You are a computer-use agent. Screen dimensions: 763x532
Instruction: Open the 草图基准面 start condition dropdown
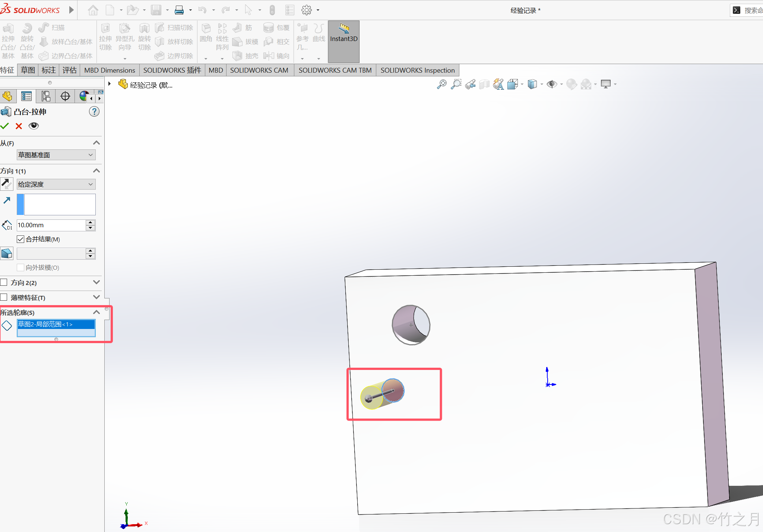point(56,155)
